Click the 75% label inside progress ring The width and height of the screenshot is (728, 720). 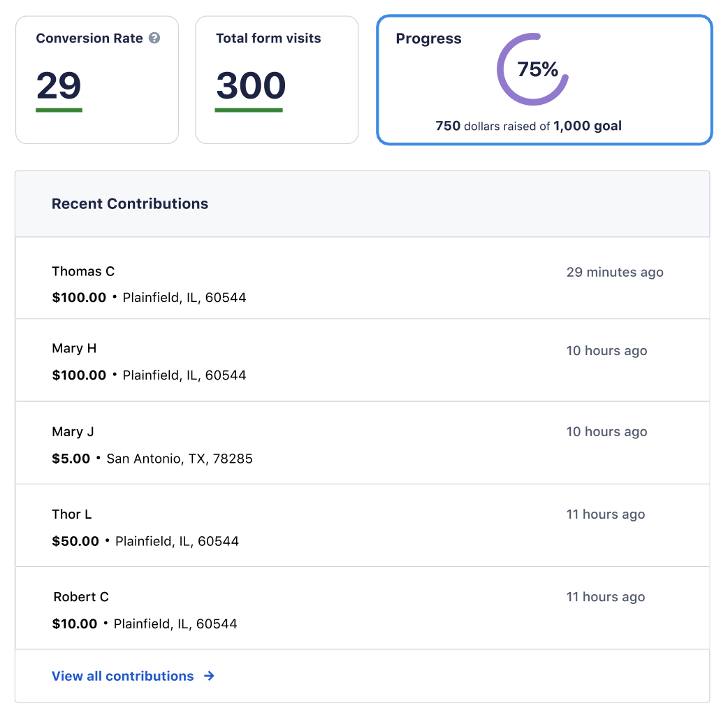537,69
